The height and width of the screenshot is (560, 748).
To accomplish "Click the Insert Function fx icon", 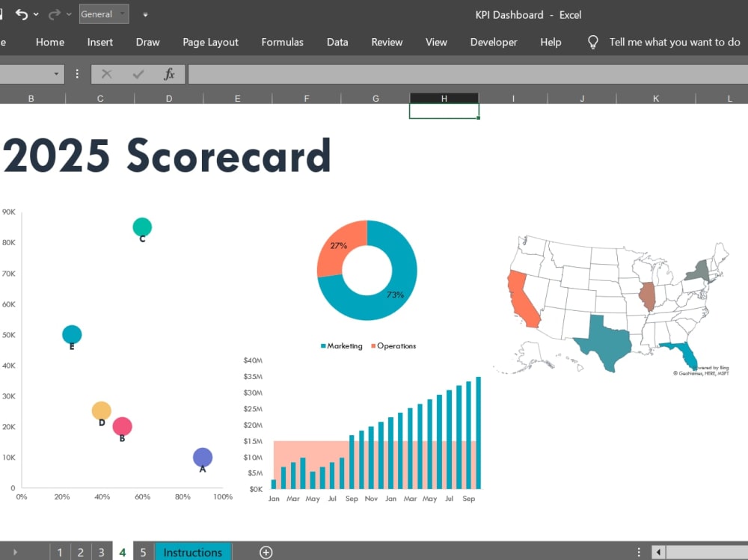I will tap(169, 74).
